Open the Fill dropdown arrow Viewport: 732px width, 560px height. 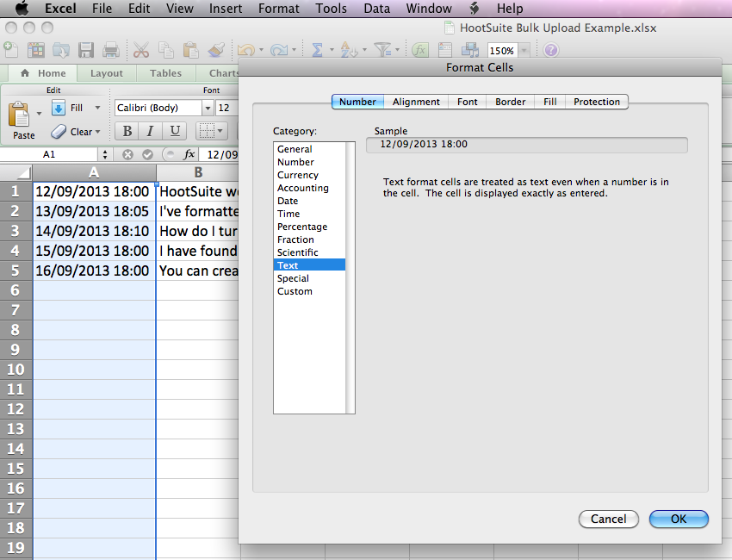coord(97,108)
